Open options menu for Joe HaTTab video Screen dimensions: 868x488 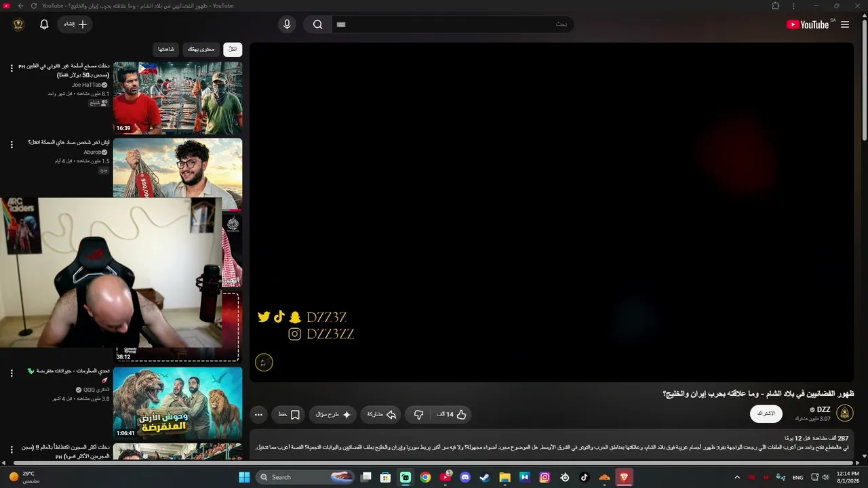[x=12, y=68]
